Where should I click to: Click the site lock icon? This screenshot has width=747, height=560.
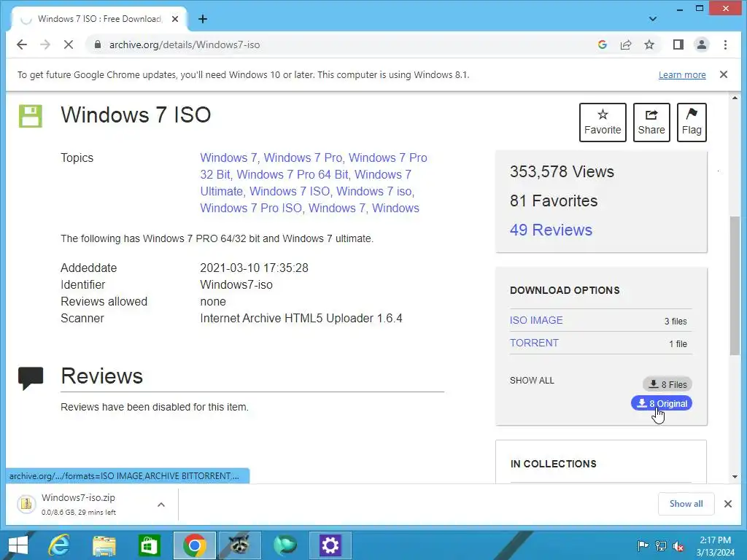98,44
